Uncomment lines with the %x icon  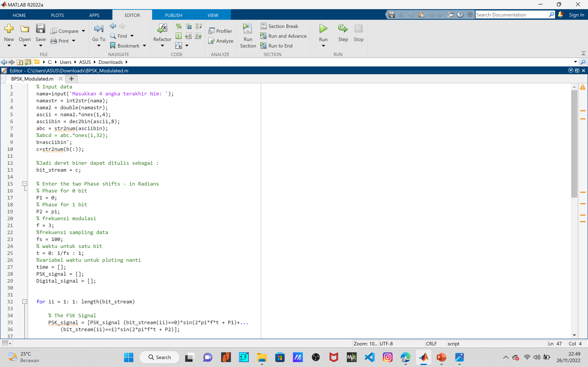click(188, 26)
